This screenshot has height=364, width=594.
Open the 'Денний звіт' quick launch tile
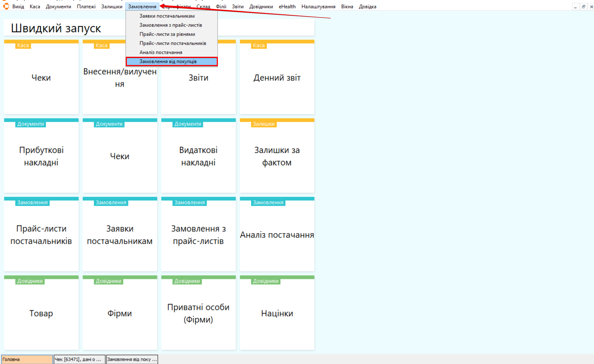point(277,77)
